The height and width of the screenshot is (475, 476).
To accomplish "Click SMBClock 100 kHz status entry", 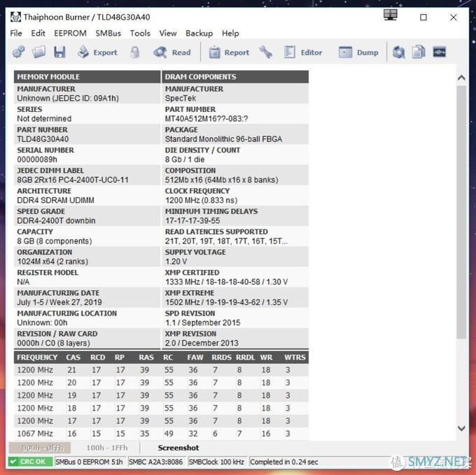I will pyautogui.click(x=216, y=462).
